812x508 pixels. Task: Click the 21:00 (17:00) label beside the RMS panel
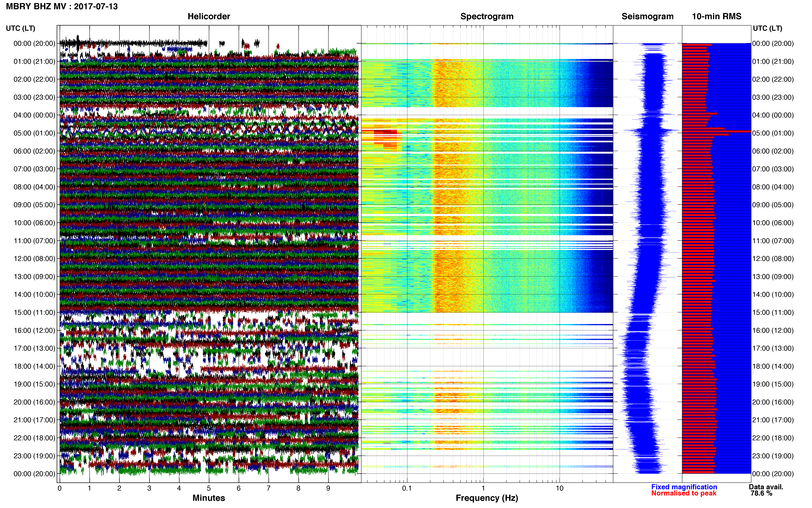[773, 420]
